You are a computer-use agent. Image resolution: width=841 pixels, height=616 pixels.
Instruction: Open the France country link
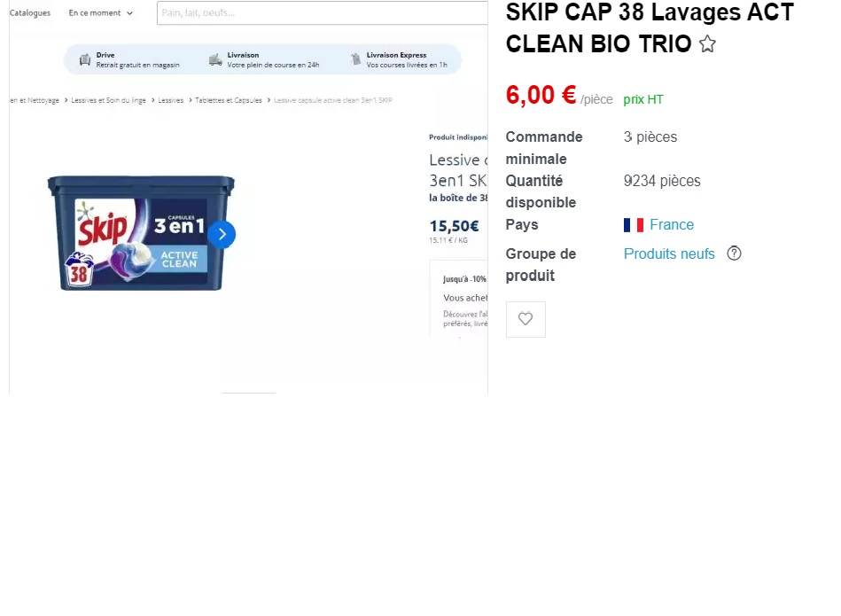pyautogui.click(x=672, y=225)
